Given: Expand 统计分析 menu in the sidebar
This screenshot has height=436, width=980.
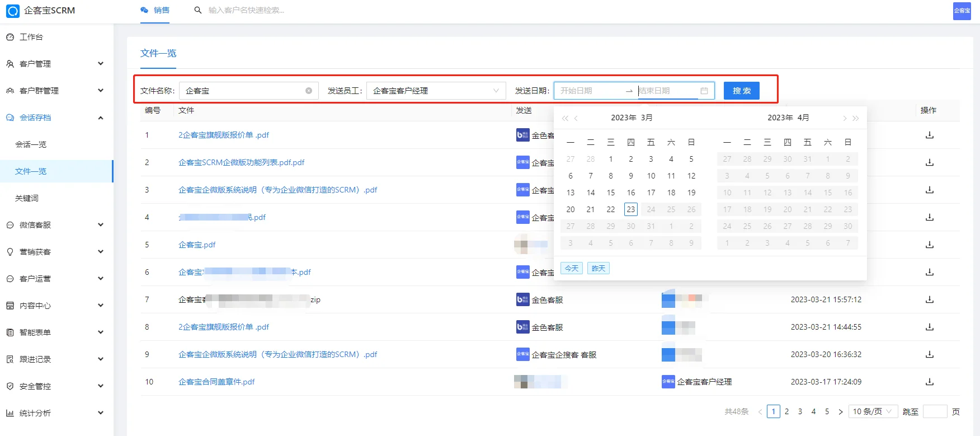Looking at the screenshot, I should click(x=56, y=413).
